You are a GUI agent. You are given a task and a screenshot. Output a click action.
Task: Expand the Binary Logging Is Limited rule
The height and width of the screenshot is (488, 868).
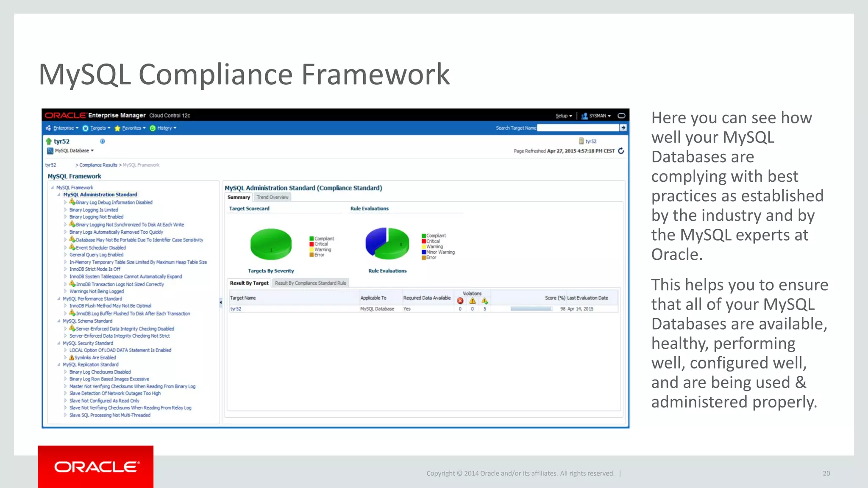(65, 210)
